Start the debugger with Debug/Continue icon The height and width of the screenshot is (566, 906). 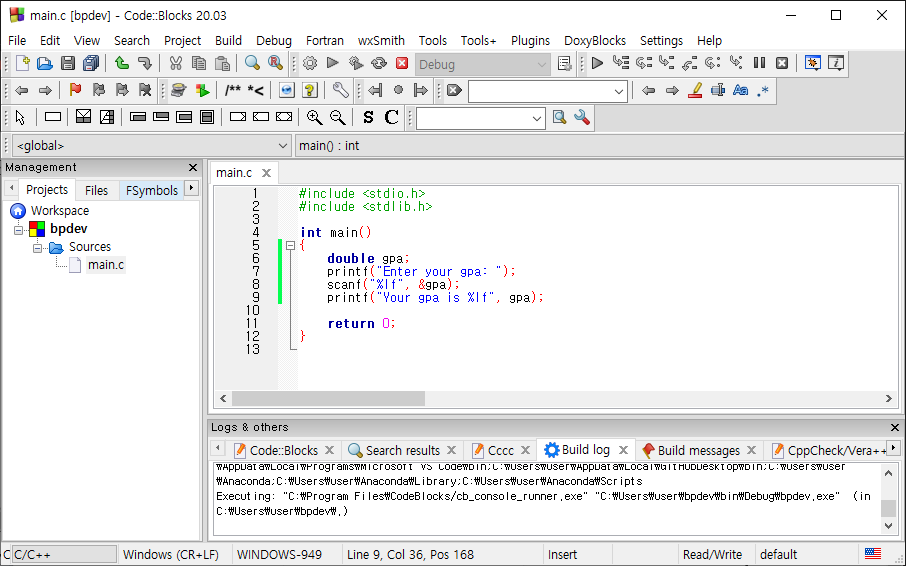click(597, 64)
